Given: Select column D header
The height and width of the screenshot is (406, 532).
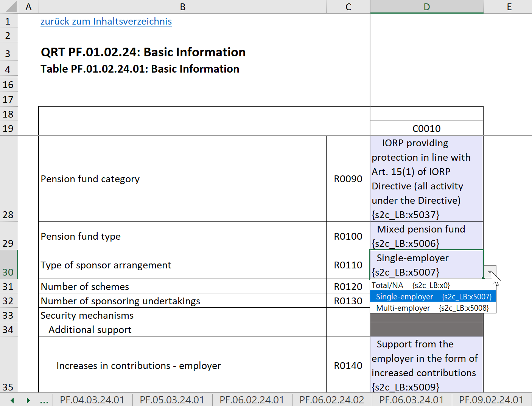Looking at the screenshot, I should point(426,7).
